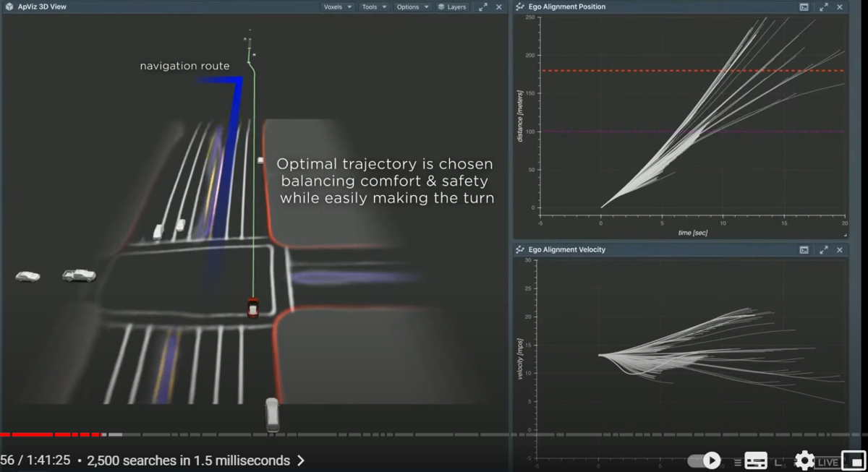Open console icon in Ego Alignment Position panel
This screenshot has width=868, height=472.
pyautogui.click(x=804, y=7)
